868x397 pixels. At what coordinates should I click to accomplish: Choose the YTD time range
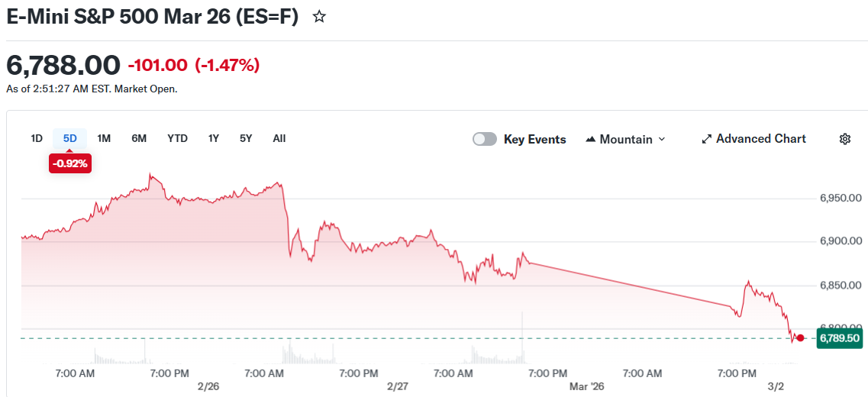[178, 138]
